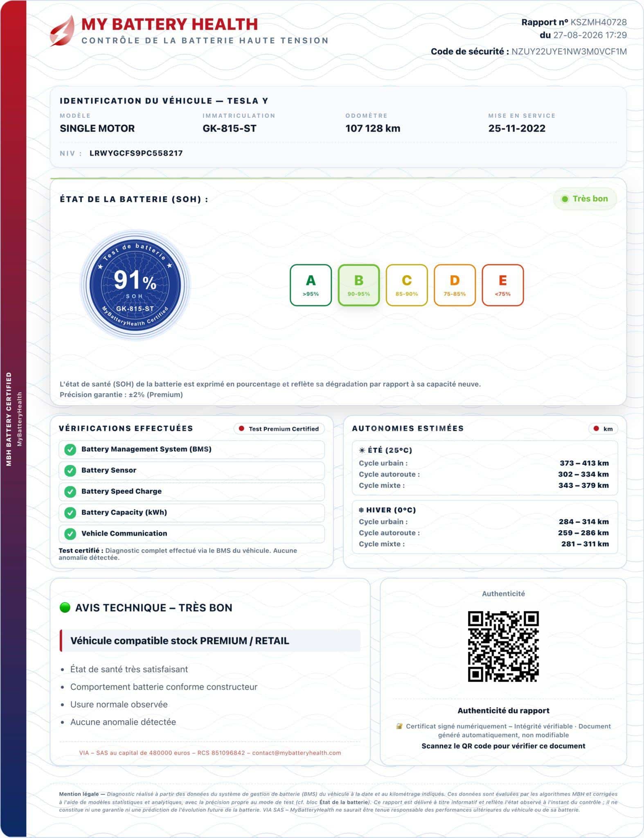Viewport: 644px width, 838px height.
Task: Select the grade C 85-90% box
Action: (x=407, y=285)
